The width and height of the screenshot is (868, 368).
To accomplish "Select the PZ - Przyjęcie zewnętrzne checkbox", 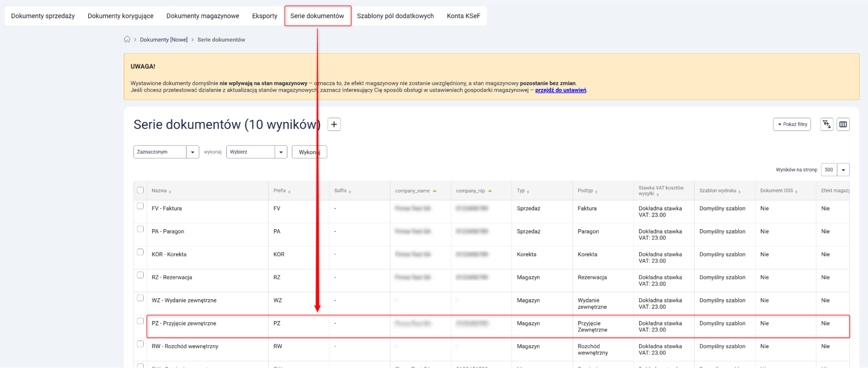I will [x=140, y=321].
